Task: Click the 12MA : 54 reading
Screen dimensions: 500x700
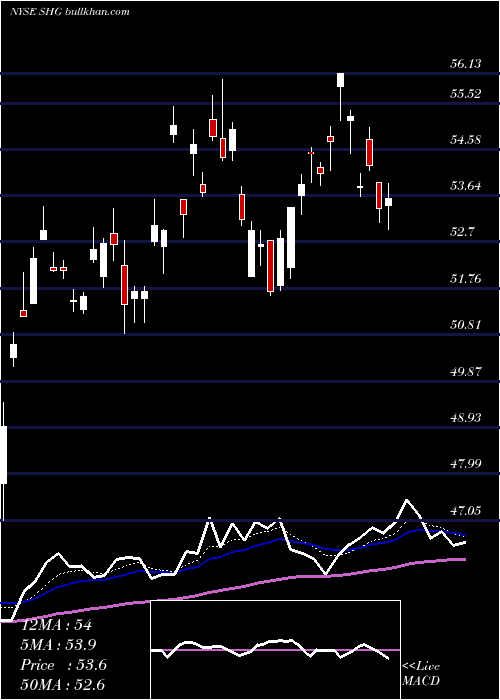Action: click(56, 625)
